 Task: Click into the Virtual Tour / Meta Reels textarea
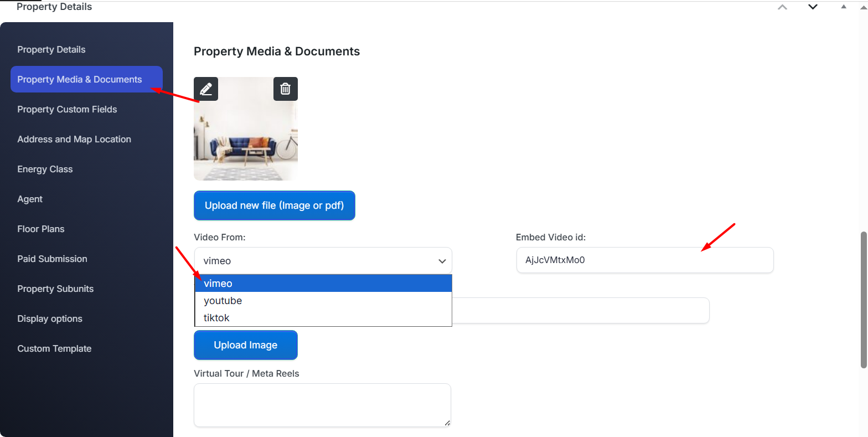322,405
